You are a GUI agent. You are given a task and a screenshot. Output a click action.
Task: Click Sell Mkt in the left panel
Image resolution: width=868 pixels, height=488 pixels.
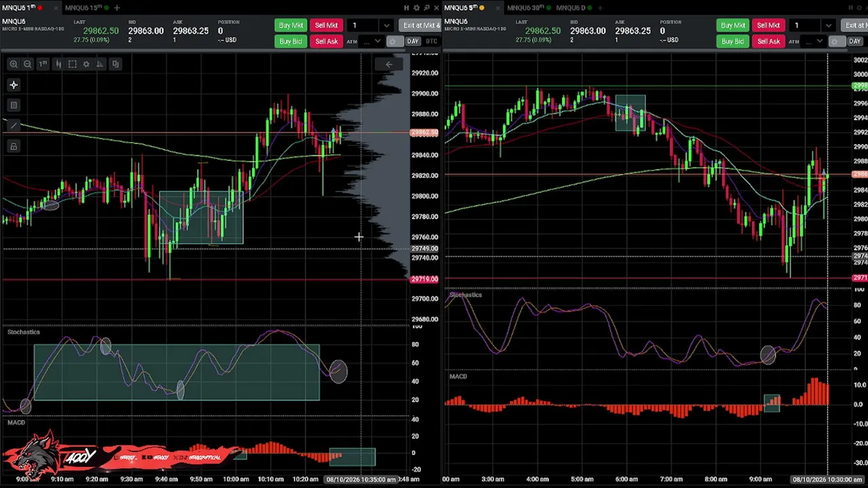tap(326, 25)
